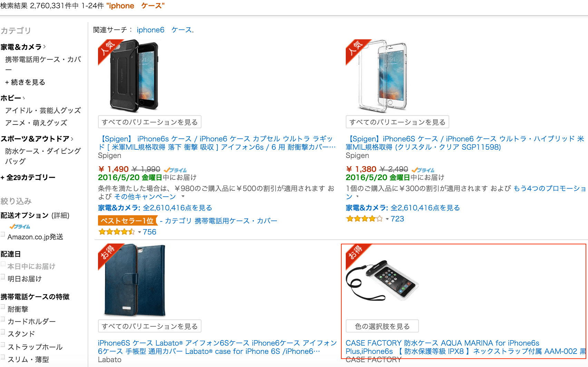Viewport: 588px width, 367px height.
Task: Click すべてのバリエーションを見る for the Labato case
Action: coord(149,326)
